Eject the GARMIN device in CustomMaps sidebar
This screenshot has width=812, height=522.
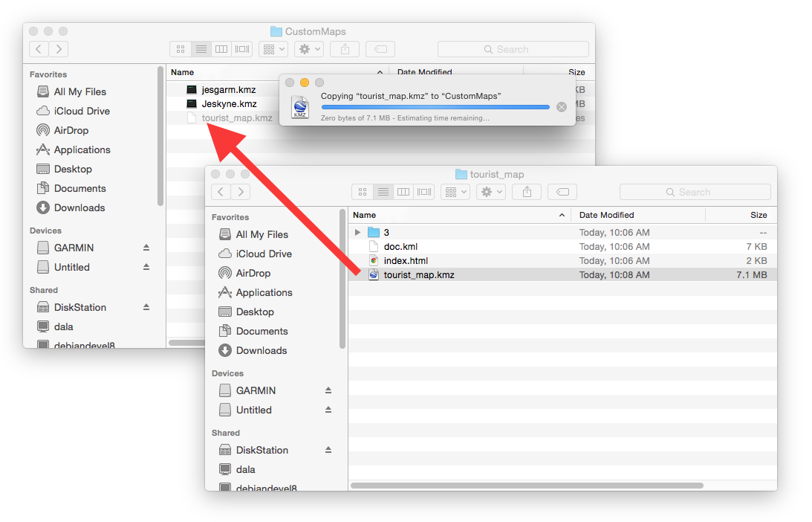click(146, 248)
